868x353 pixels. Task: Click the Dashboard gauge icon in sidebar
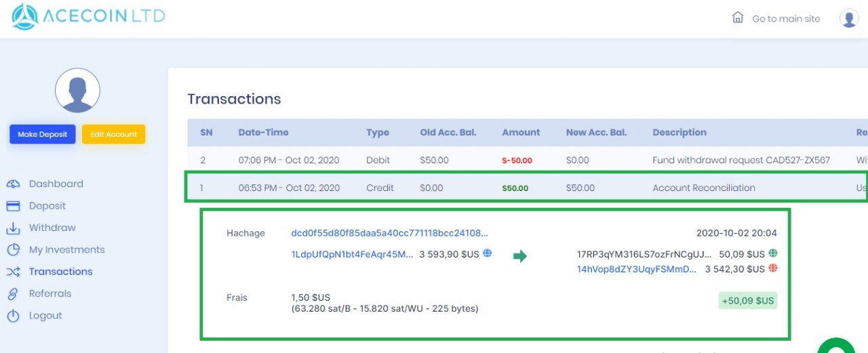[x=13, y=184]
